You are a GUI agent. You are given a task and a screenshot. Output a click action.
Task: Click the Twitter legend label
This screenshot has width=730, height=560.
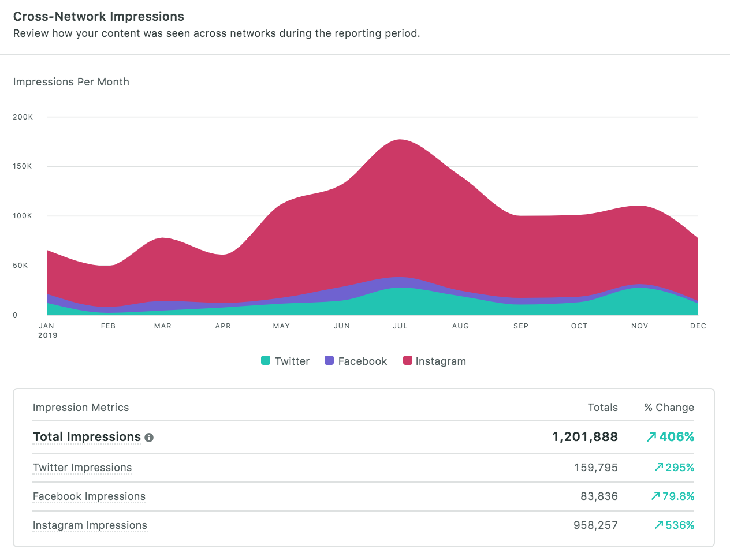[292, 361]
